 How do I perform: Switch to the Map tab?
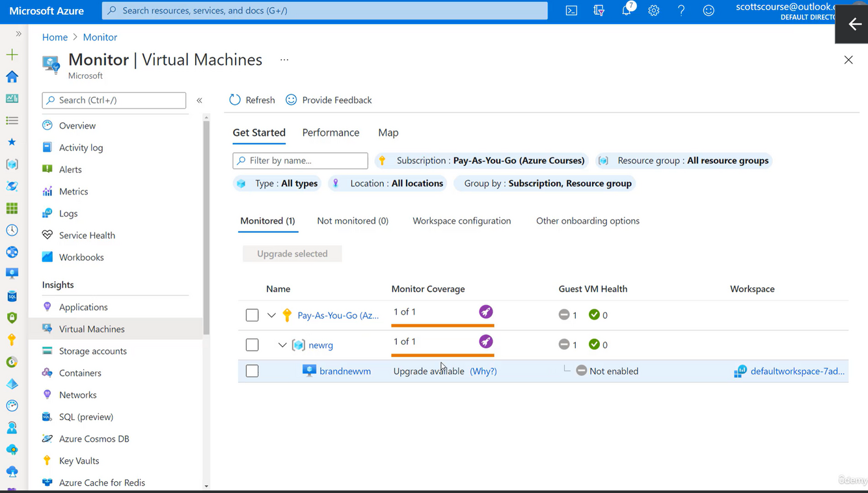click(x=388, y=133)
